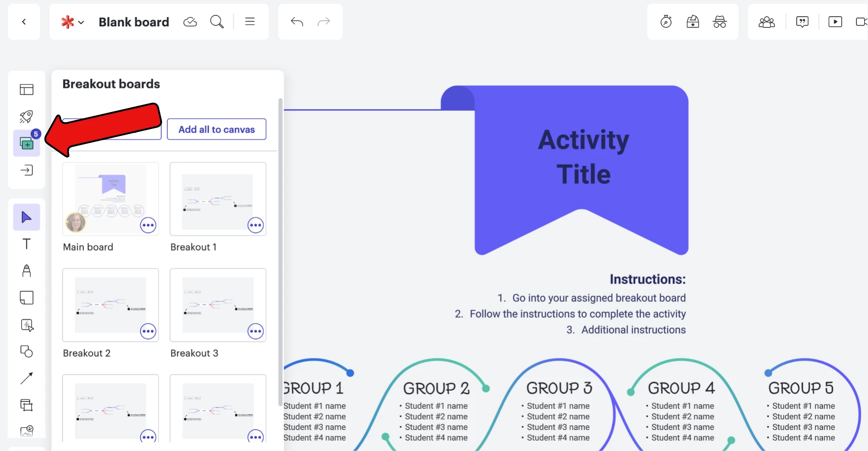Screen dimensions: 868x451
Task: Open Main board more options menu
Action: coord(148,225)
